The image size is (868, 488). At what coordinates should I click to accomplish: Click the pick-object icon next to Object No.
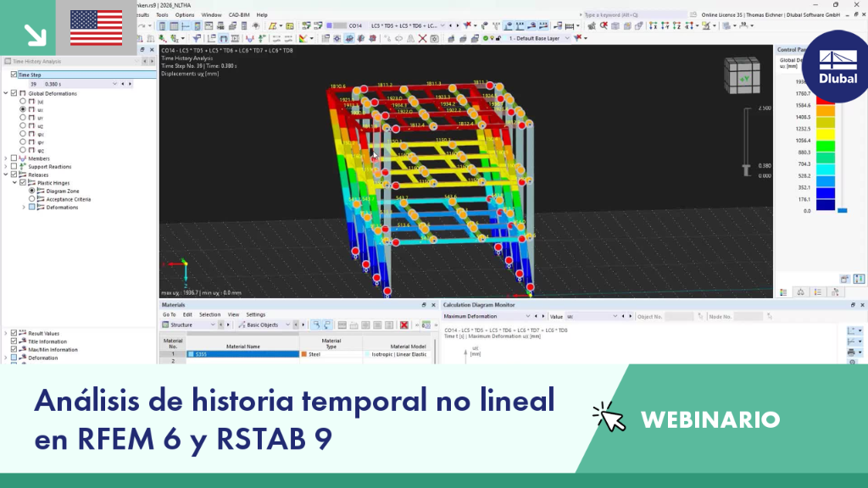coord(700,317)
